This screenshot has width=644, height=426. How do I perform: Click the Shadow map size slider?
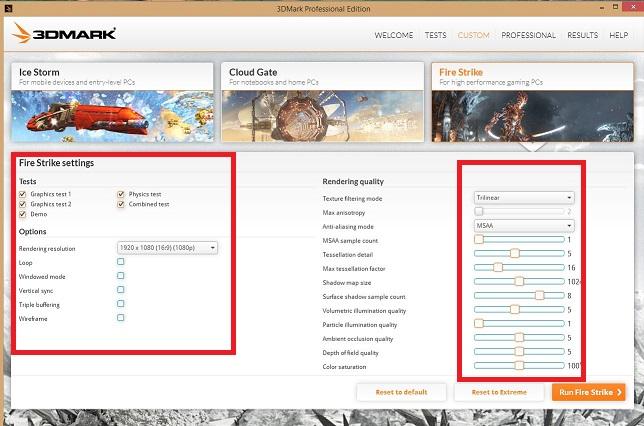coord(519,281)
